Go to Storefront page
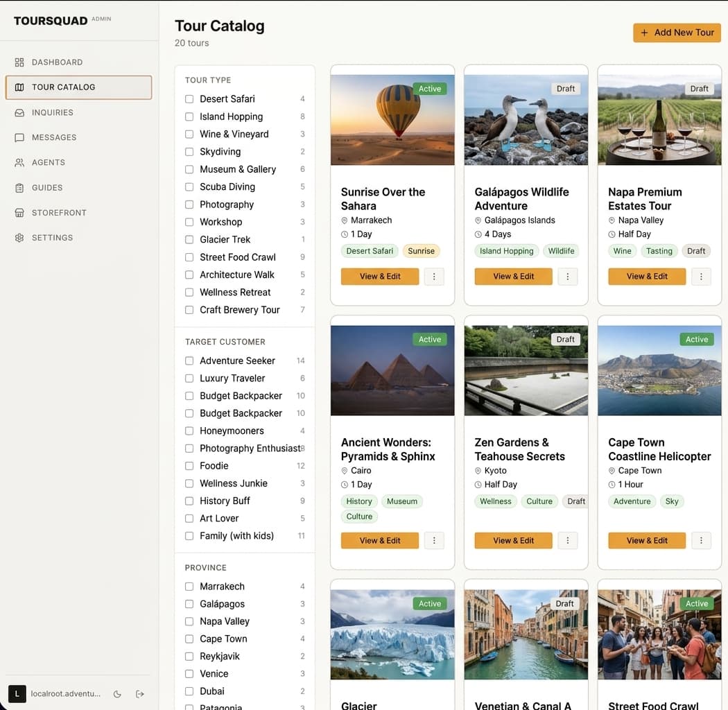 pos(78,213)
